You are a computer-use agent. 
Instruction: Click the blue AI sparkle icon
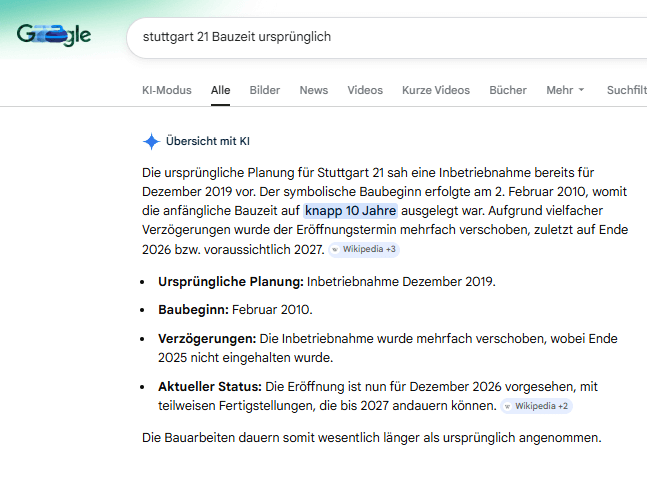click(151, 141)
